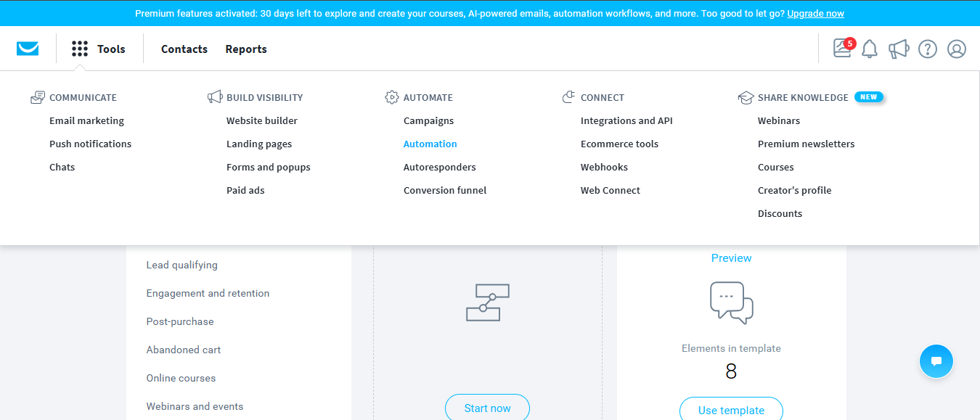Click the Upgrade now link
This screenshot has height=420, width=980.
click(817, 12)
